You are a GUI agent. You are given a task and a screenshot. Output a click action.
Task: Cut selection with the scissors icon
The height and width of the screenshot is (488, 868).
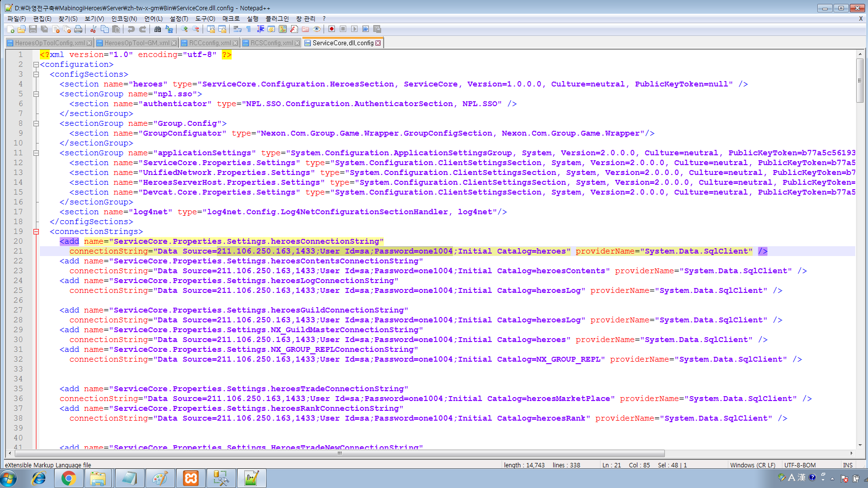tap(93, 29)
